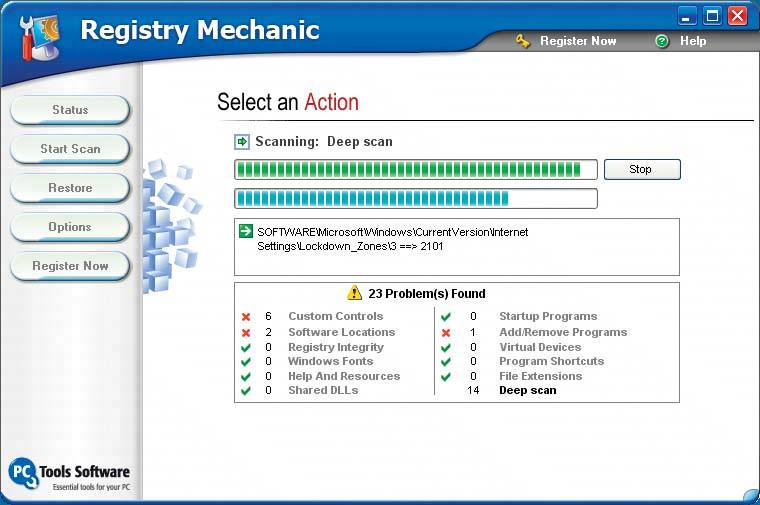This screenshot has width=760, height=505.
Task: Open Help from the header
Action: tap(693, 41)
